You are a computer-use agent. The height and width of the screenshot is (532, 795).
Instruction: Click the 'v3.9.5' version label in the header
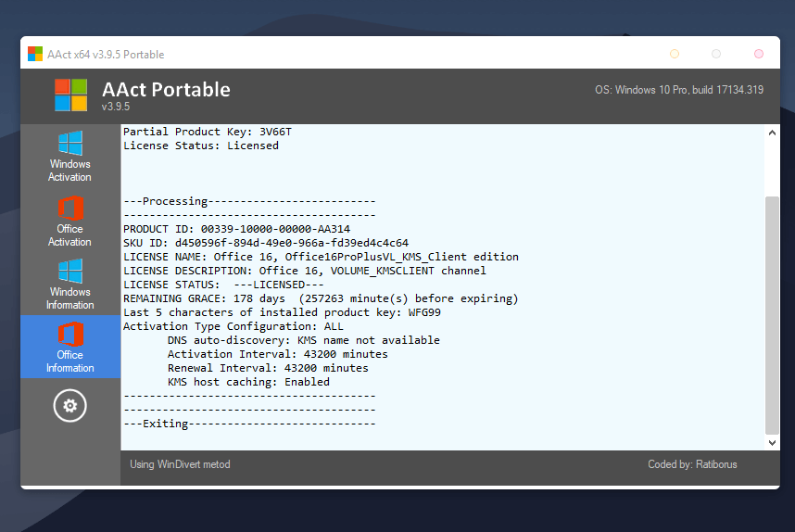(x=116, y=107)
